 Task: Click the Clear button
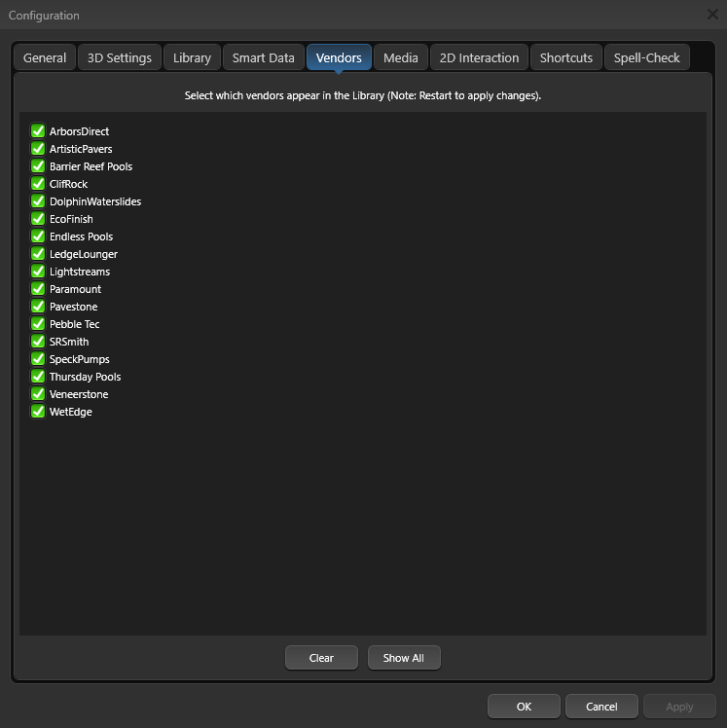pyautogui.click(x=321, y=659)
